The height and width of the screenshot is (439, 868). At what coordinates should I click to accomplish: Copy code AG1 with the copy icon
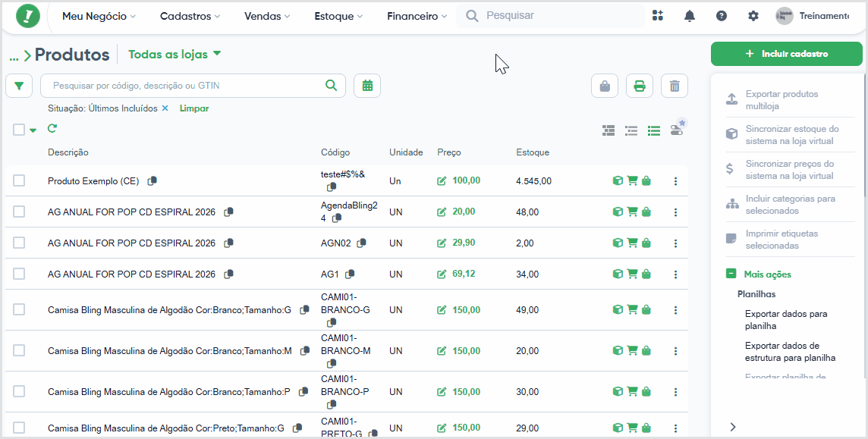click(349, 274)
